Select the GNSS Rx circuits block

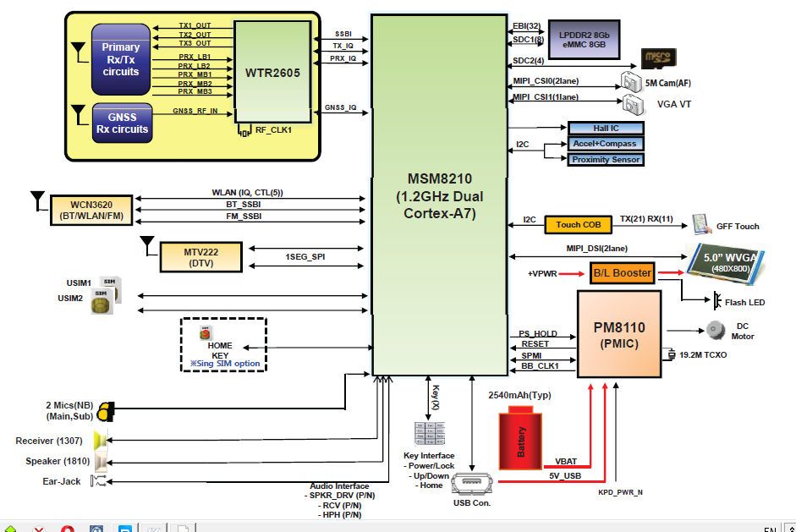tap(123, 123)
